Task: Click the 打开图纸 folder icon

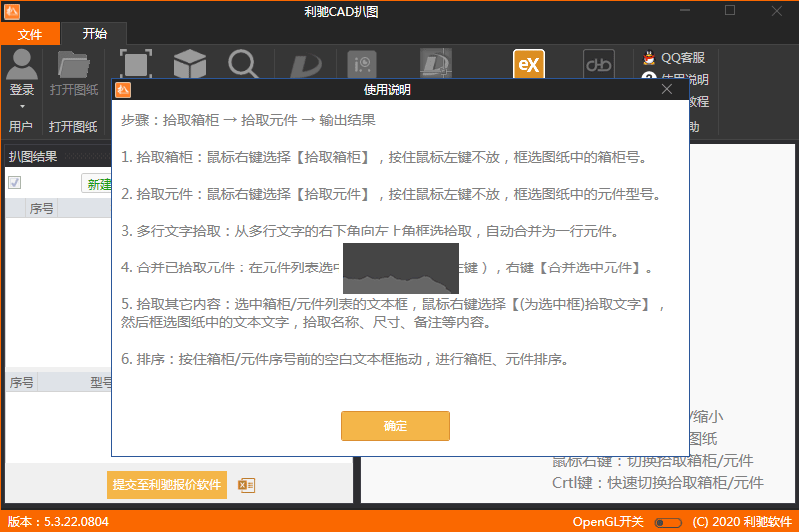Action: click(x=74, y=65)
